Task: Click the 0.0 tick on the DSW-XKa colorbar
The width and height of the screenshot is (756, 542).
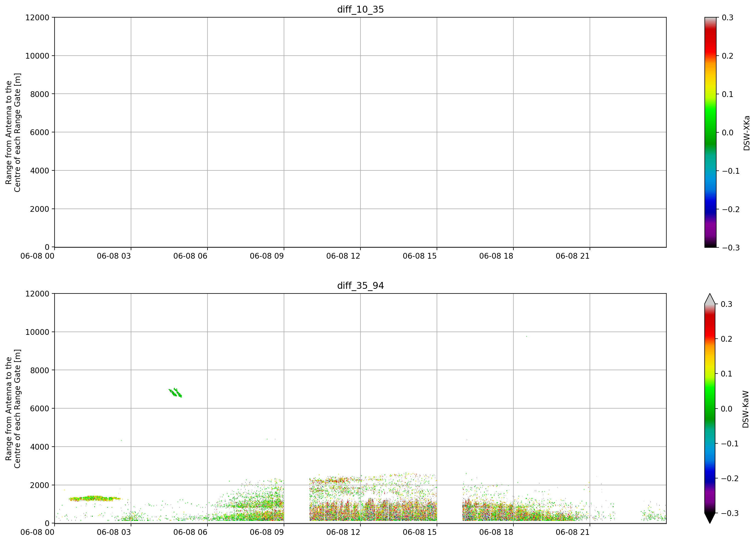Action: pos(728,132)
